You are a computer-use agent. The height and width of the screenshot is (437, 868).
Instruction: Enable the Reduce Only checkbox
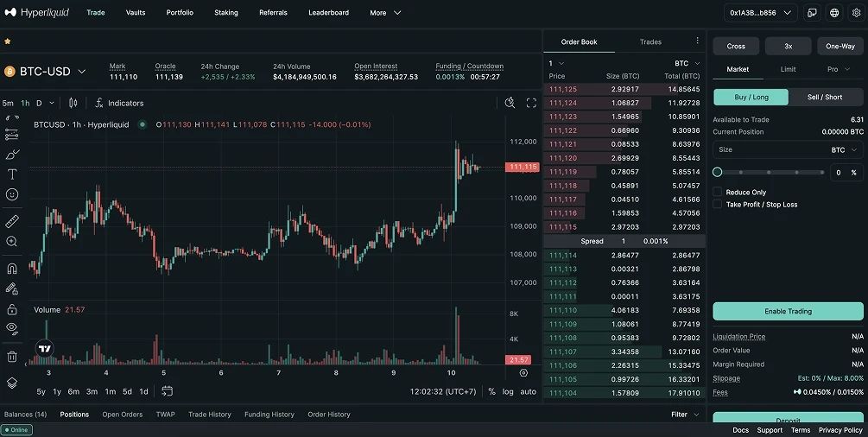click(x=718, y=192)
